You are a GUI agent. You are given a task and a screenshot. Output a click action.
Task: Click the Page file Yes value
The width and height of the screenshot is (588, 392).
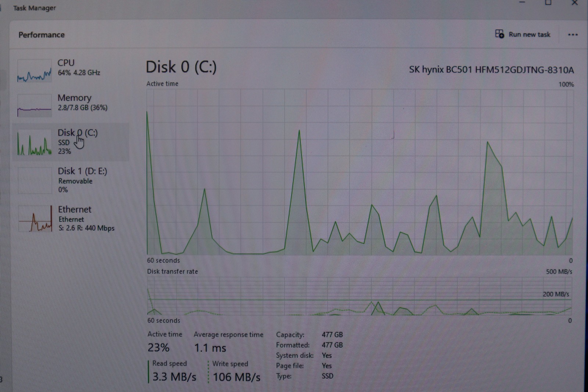pyautogui.click(x=327, y=366)
